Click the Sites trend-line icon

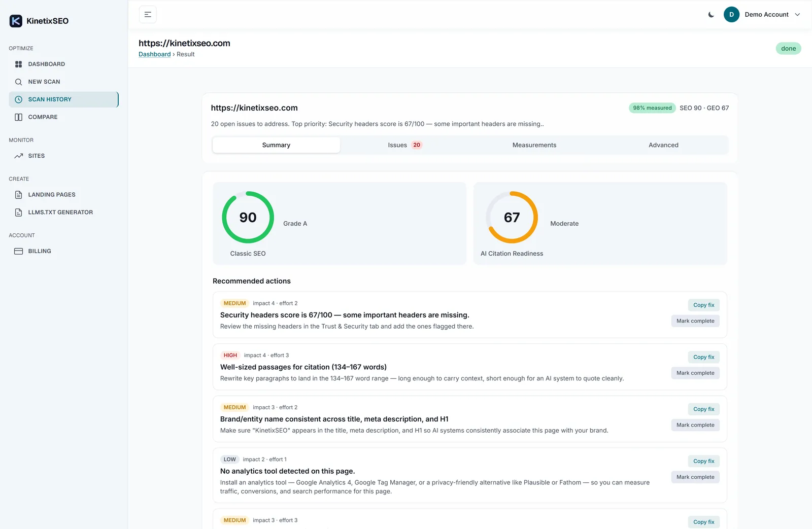19,156
